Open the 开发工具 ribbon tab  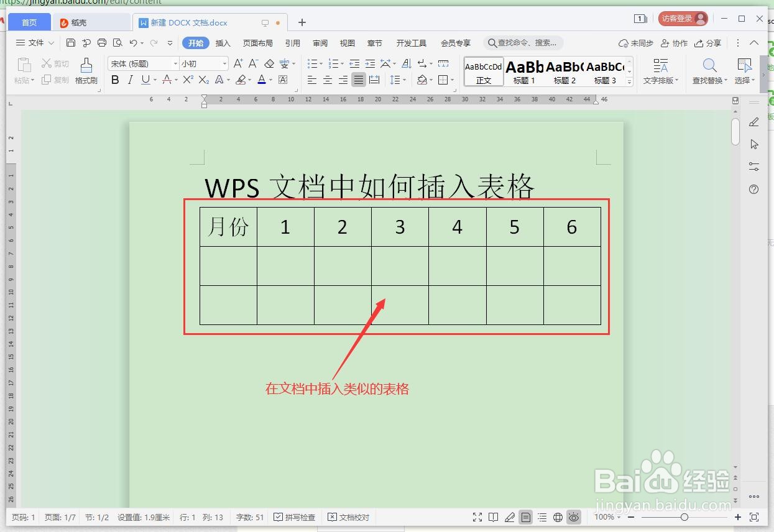pyautogui.click(x=412, y=43)
